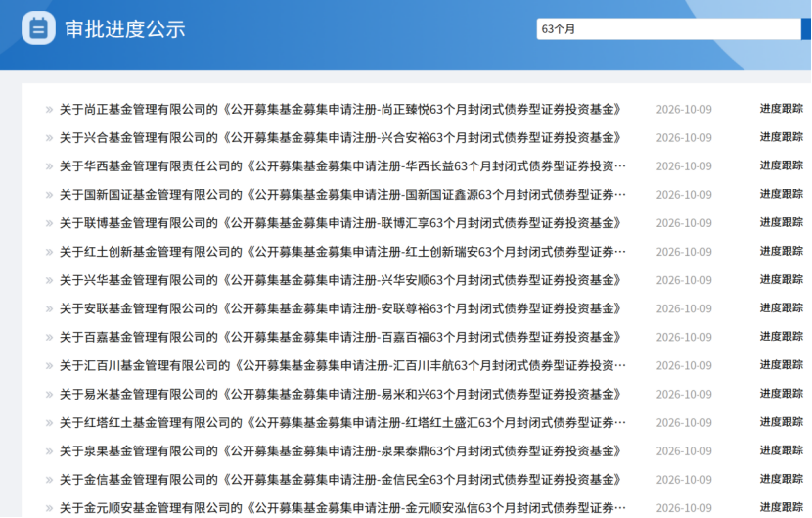The width and height of the screenshot is (812, 518).
Task: Click 进度跟踪 for the 国新国证基金 row
Action: click(782, 195)
